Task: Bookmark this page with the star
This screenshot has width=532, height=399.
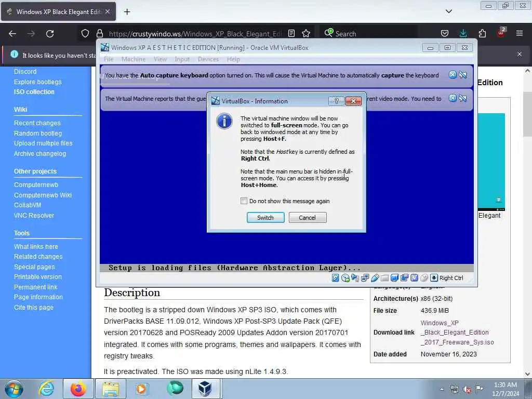Action: tap(306, 33)
